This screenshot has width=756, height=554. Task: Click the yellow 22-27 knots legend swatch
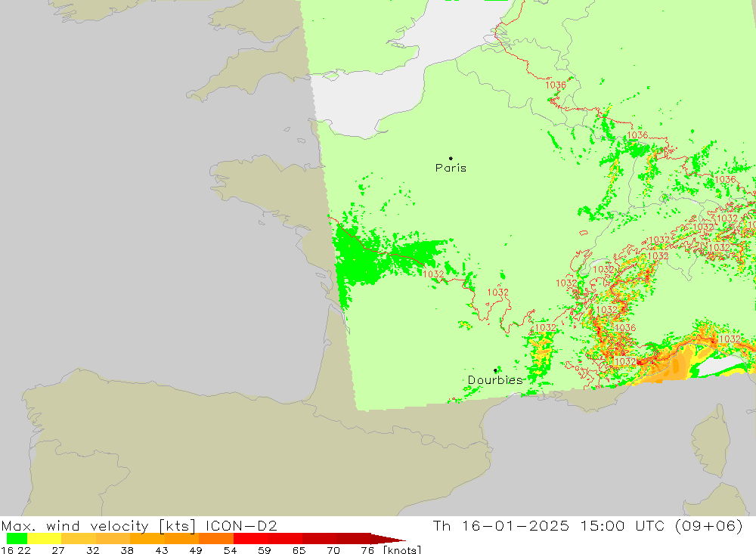coord(45,539)
